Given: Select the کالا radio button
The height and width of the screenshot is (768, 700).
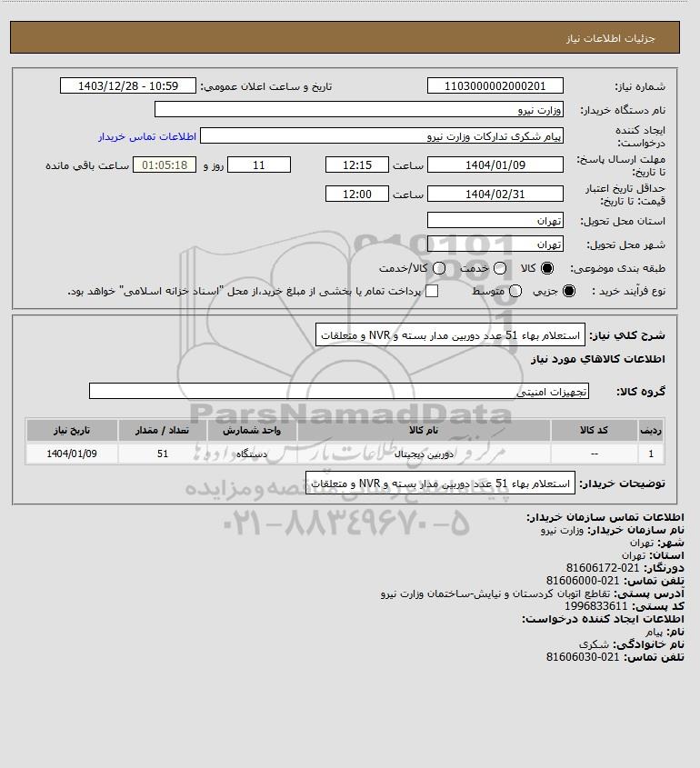Looking at the screenshot, I should (x=546, y=268).
